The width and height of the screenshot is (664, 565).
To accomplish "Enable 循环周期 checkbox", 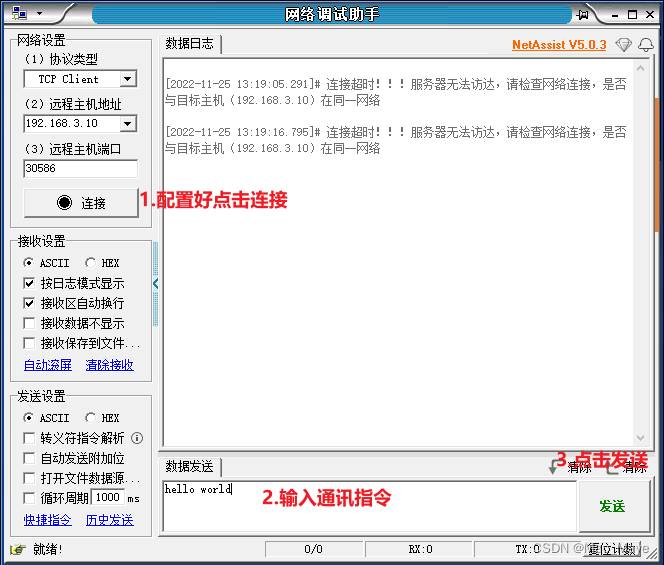I will [x=29, y=498].
